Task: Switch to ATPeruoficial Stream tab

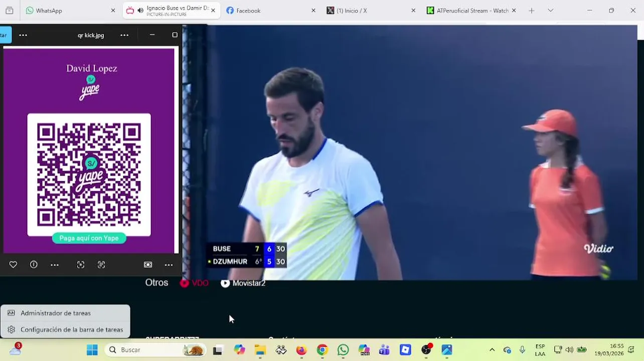Action: 471,11
